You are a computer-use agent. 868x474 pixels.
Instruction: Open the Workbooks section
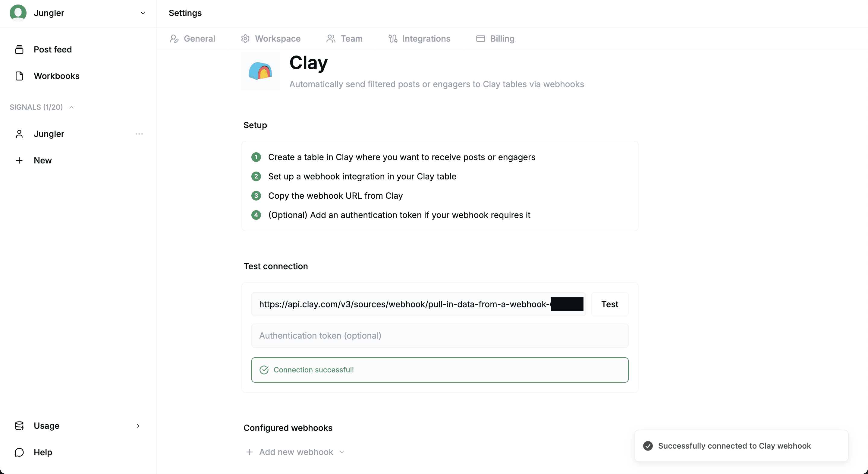tap(57, 76)
